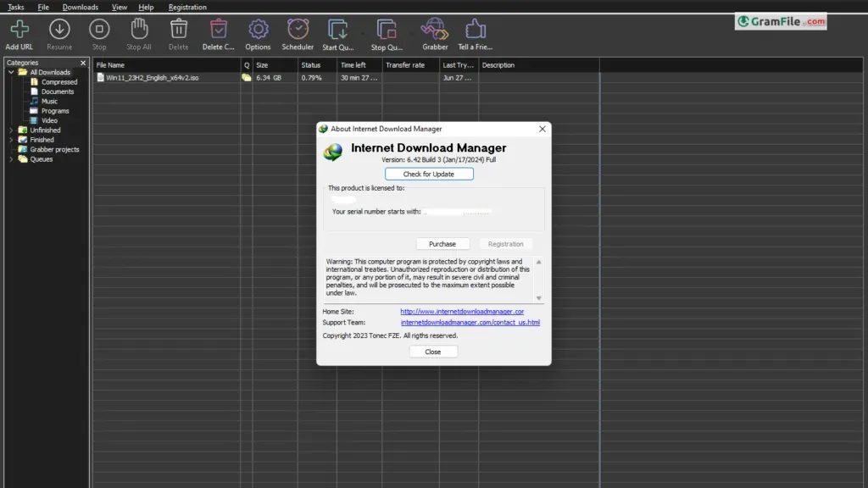
Task: Click the Jun 27 last try cell
Action: point(457,78)
